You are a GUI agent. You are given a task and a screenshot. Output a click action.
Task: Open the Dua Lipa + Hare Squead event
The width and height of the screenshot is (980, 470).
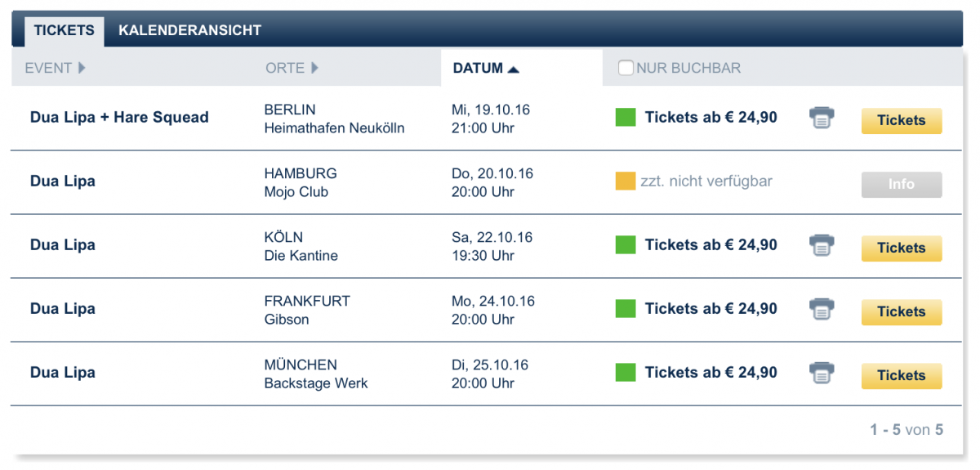[x=119, y=118]
